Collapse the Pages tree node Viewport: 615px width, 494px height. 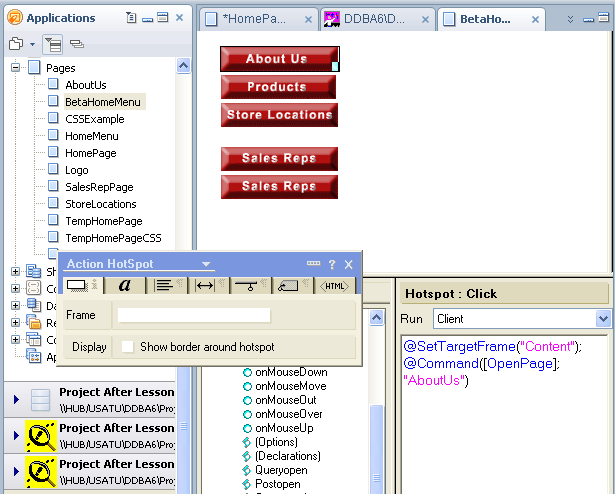[x=16, y=68]
